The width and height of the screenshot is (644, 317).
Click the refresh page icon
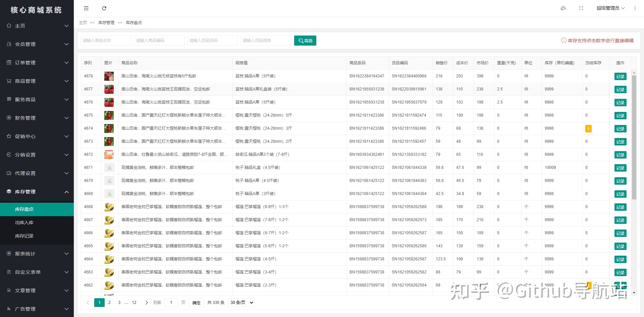click(x=104, y=8)
